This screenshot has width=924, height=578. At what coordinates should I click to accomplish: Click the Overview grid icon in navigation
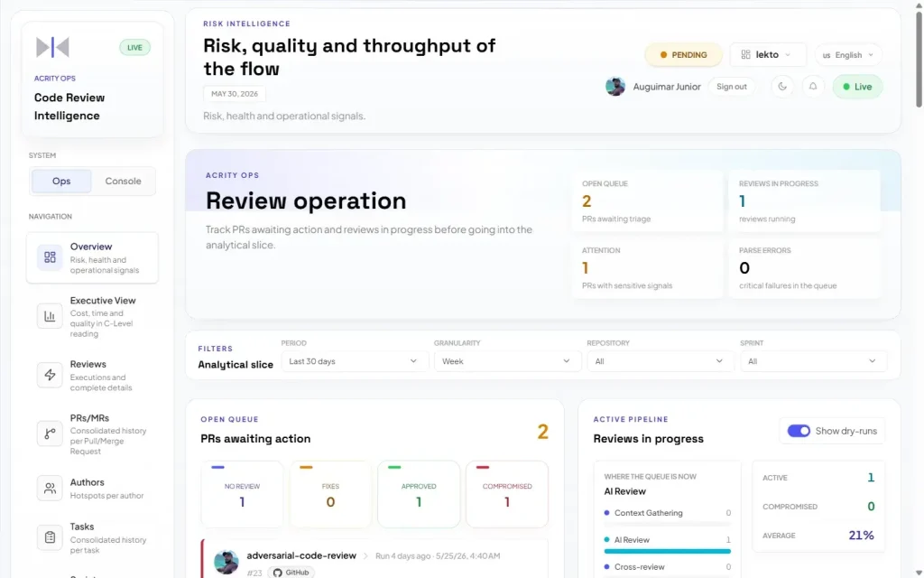coord(50,257)
